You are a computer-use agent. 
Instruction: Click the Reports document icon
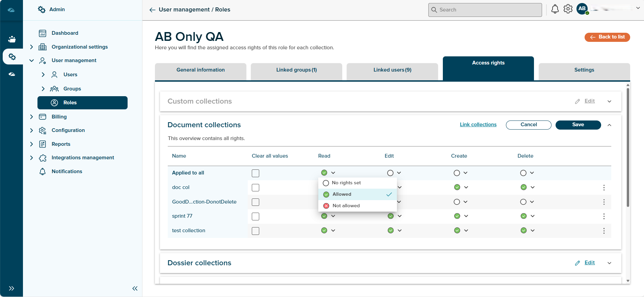tap(43, 144)
